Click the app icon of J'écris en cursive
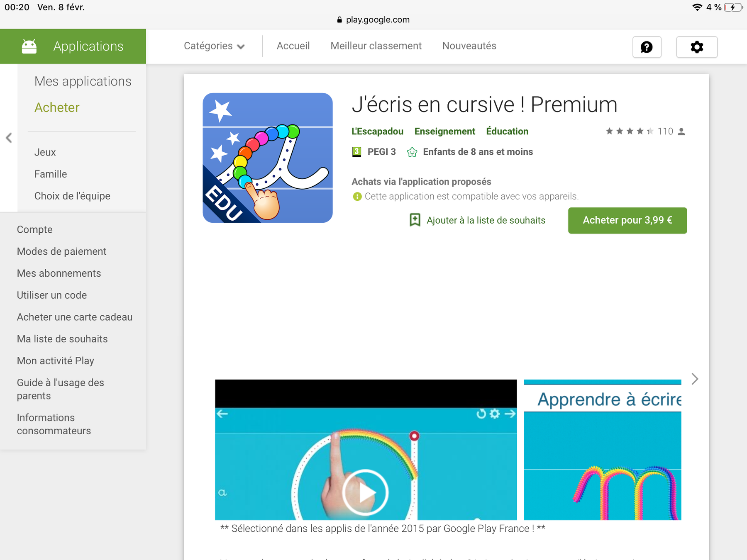The height and width of the screenshot is (560, 747). click(x=268, y=158)
